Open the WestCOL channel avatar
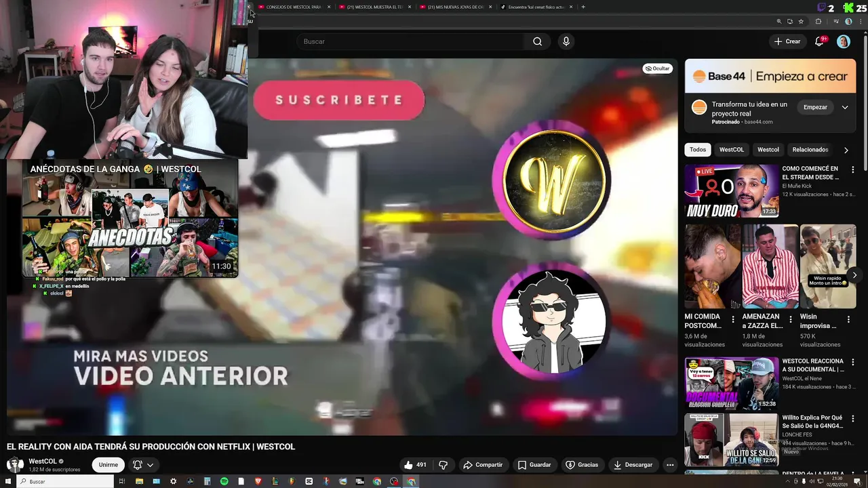This screenshot has width=868, height=488. (x=15, y=465)
